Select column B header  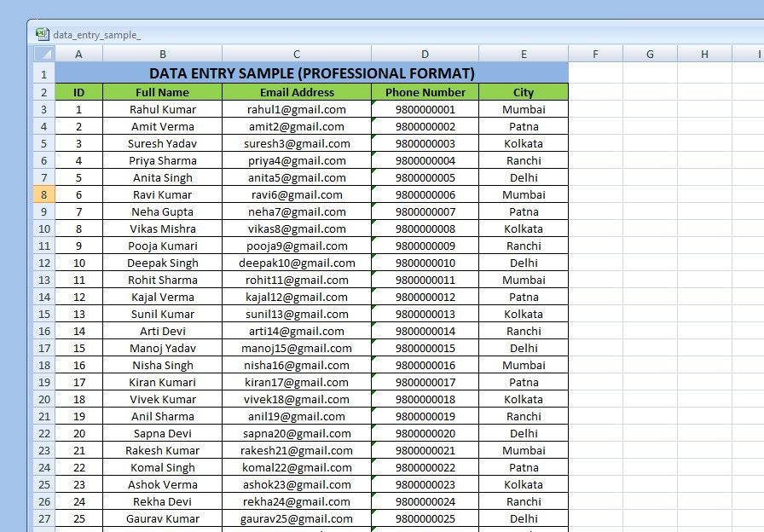pyautogui.click(x=162, y=54)
